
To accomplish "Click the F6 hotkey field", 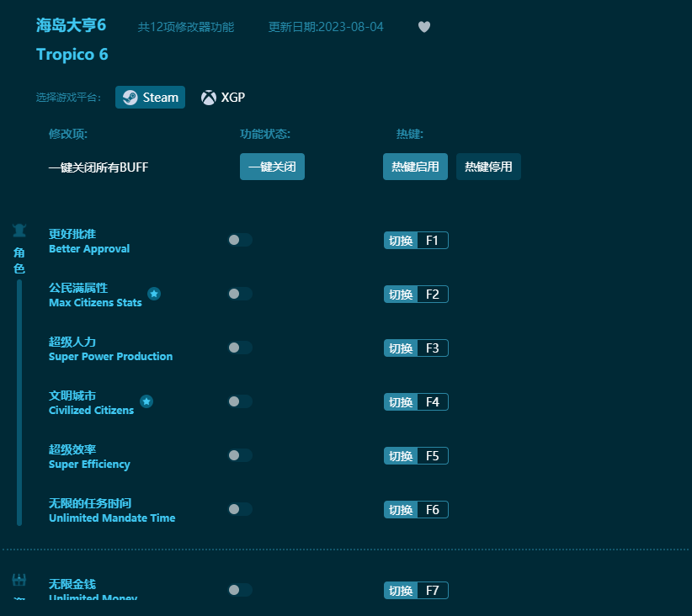I will [x=433, y=510].
